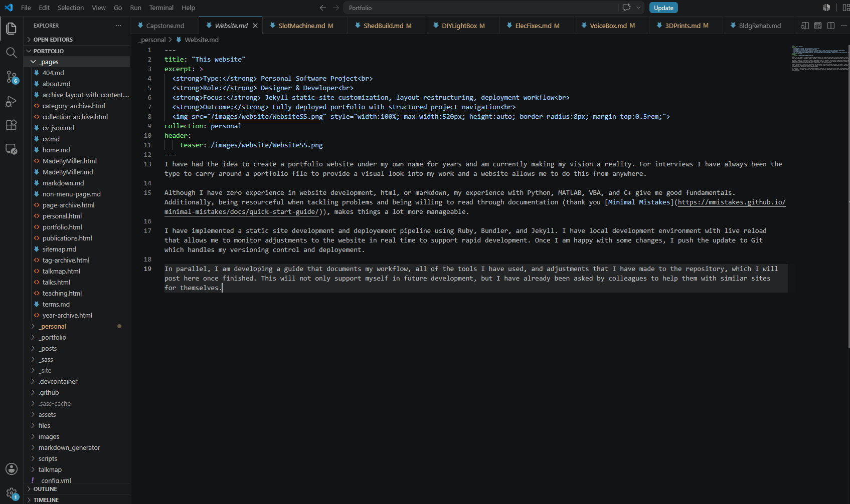Click markdown icon on Capstone.md tab
The width and height of the screenshot is (850, 504).
[140, 26]
